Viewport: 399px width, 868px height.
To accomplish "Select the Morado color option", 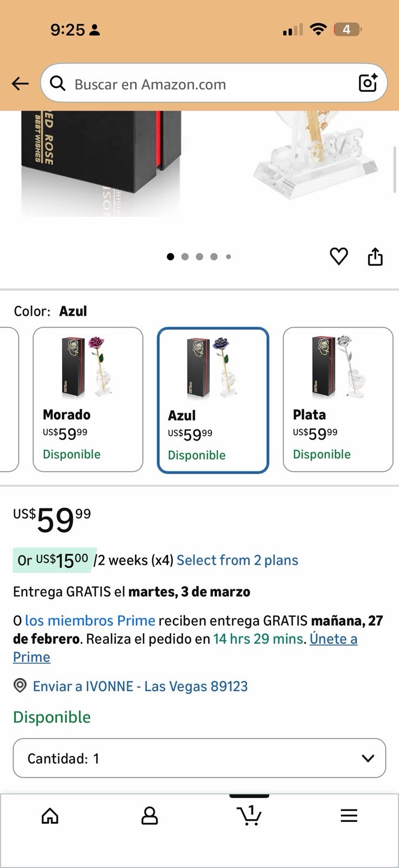I will 88,399.
